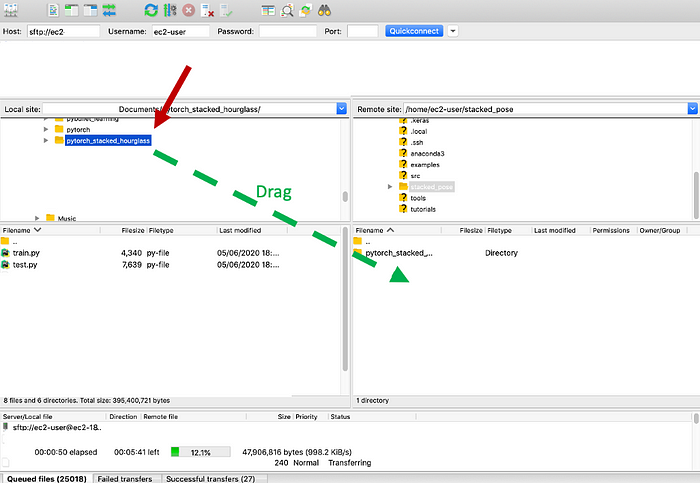The image size is (700, 483).
Task: Disconnect from the current server
Action: coord(207,10)
